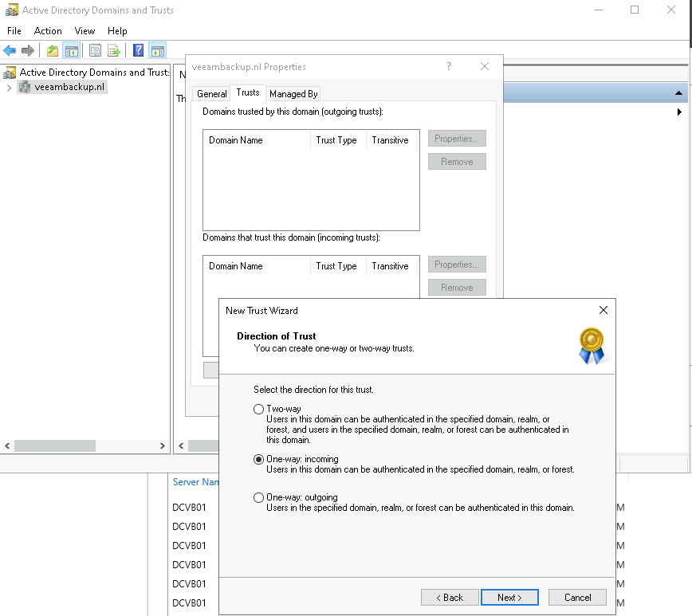
Task: Click the Up one level folder icon
Action: 53,51
